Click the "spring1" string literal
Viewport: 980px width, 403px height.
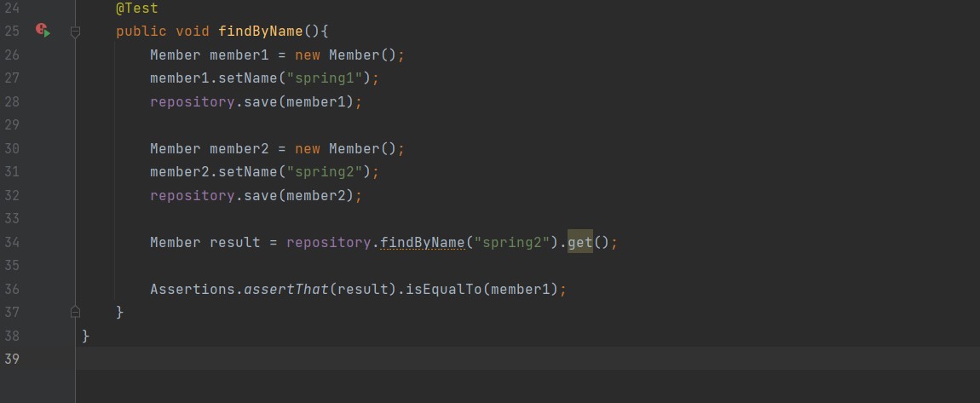point(325,78)
